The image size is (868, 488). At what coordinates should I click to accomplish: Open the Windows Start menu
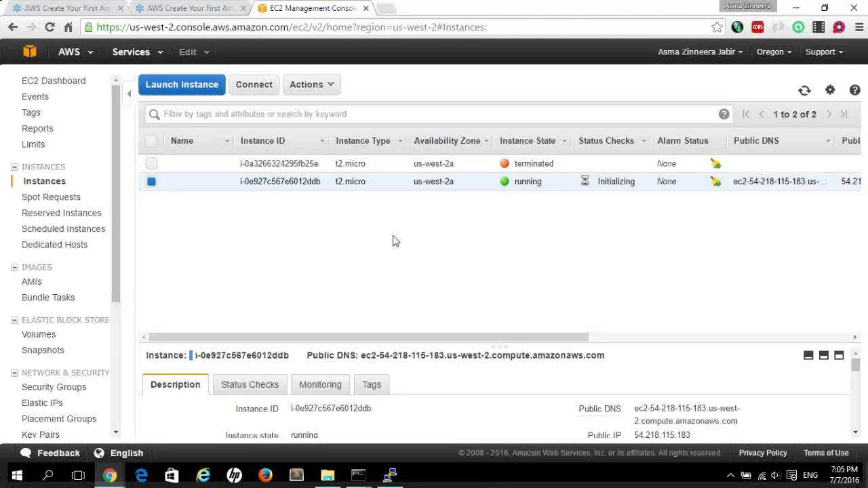(16, 475)
